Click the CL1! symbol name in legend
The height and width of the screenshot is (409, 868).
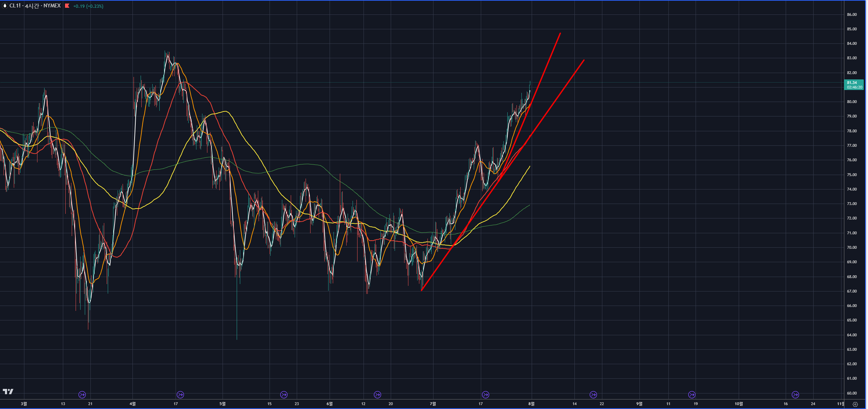tap(15, 6)
